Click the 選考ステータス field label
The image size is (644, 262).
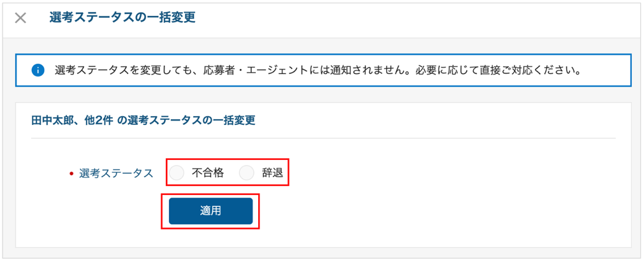pos(116,173)
